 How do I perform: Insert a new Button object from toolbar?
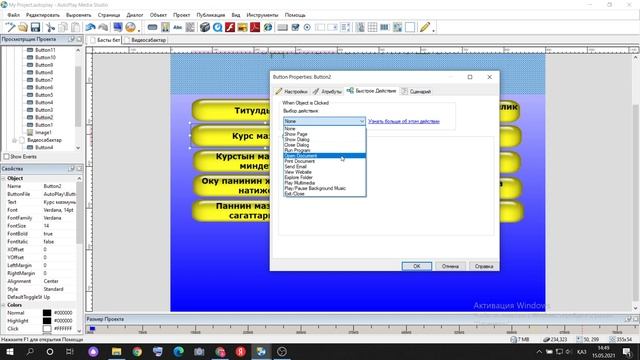click(152, 27)
